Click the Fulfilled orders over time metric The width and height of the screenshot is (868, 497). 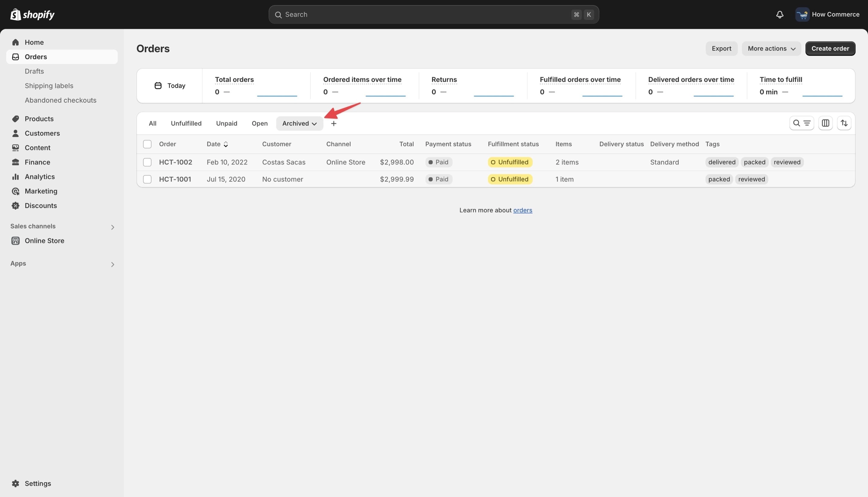click(x=580, y=80)
